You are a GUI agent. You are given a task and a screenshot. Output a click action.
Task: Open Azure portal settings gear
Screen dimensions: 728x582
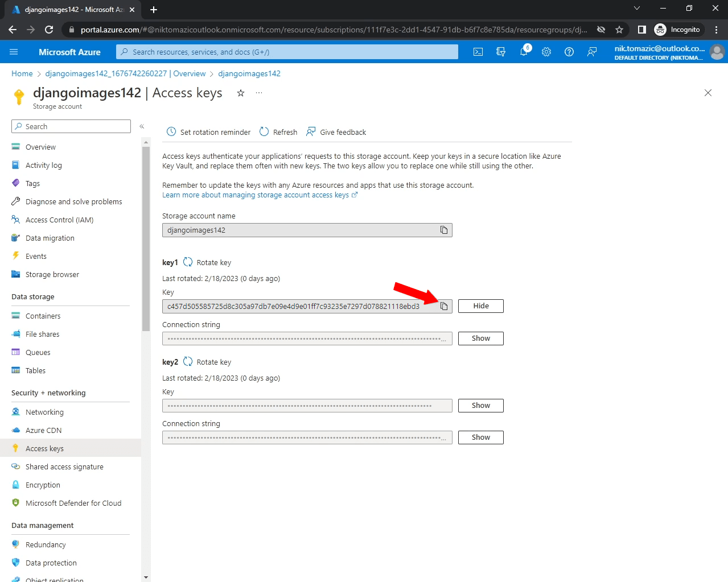546,52
